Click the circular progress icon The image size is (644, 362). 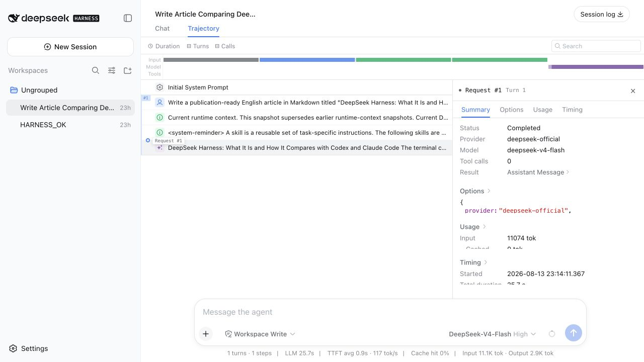click(552, 334)
